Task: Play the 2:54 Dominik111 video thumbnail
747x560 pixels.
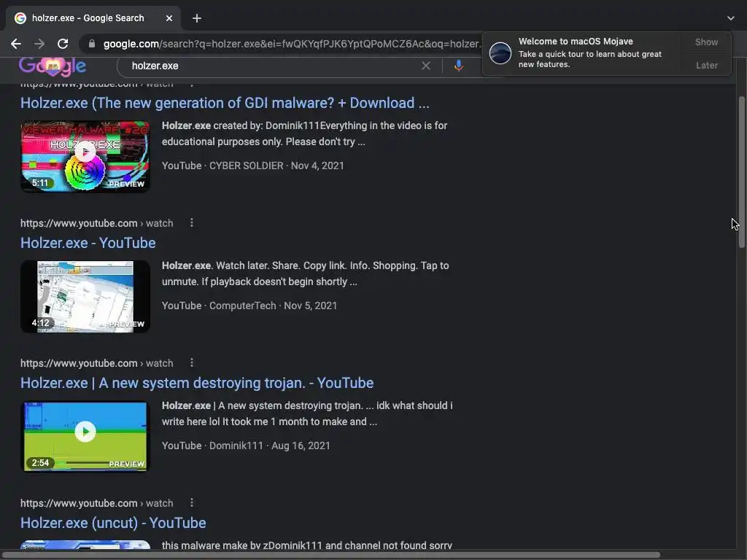Action: (x=85, y=436)
